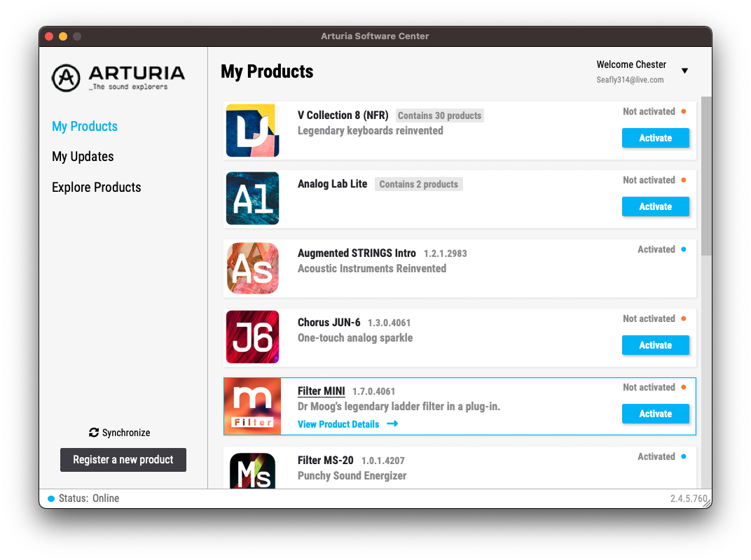Click orange status dot for Chorus JUN-6

click(684, 318)
